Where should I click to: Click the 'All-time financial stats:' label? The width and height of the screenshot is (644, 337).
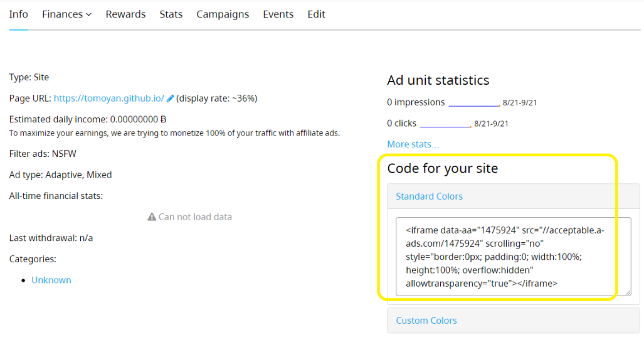(56, 196)
